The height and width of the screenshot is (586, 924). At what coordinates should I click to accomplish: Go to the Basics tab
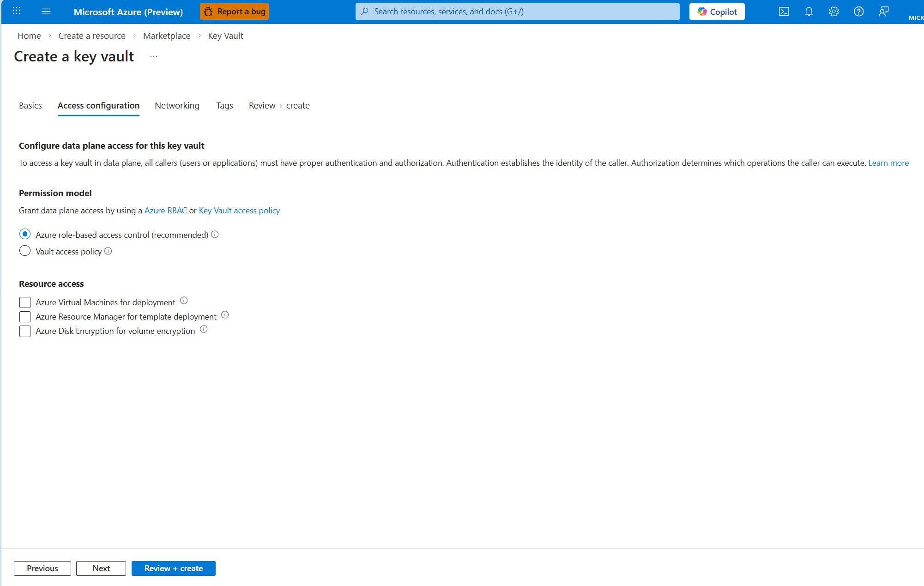click(30, 106)
